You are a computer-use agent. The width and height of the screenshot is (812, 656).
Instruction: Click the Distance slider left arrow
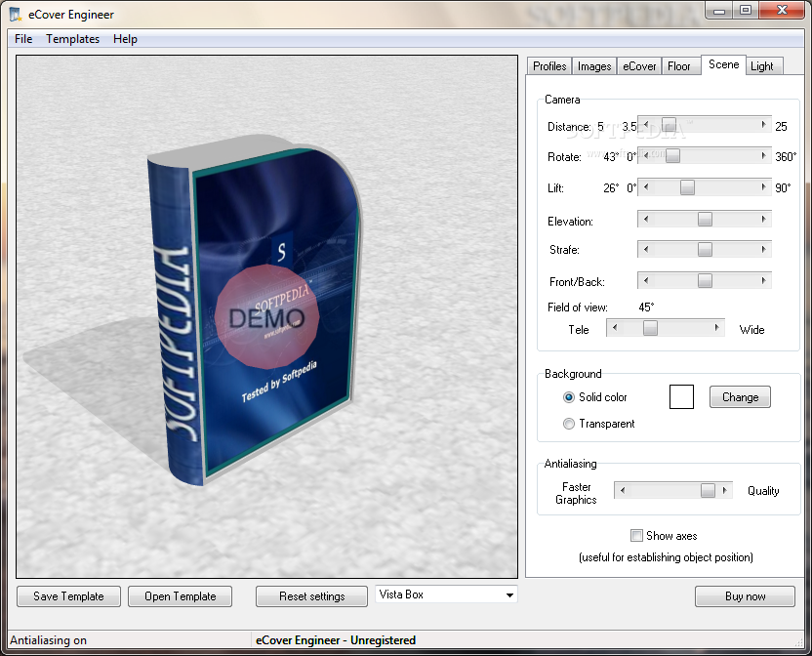[x=646, y=125]
